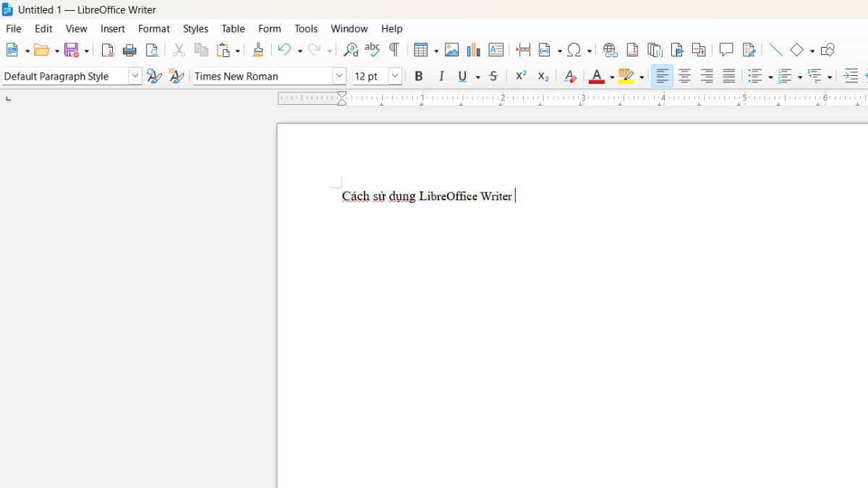
Task: Click New Style from Selection icon
Action: (x=176, y=76)
